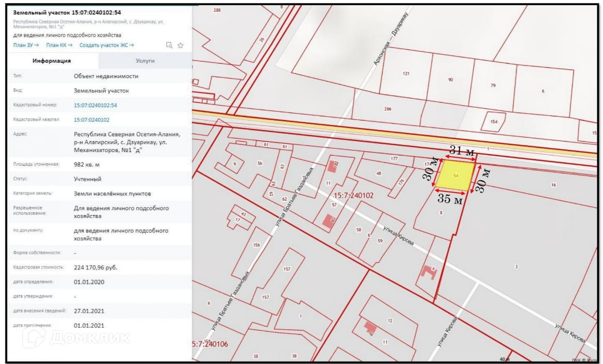Click the Создать участок ЖС link
This screenshot has height=364, width=603.
106,45
